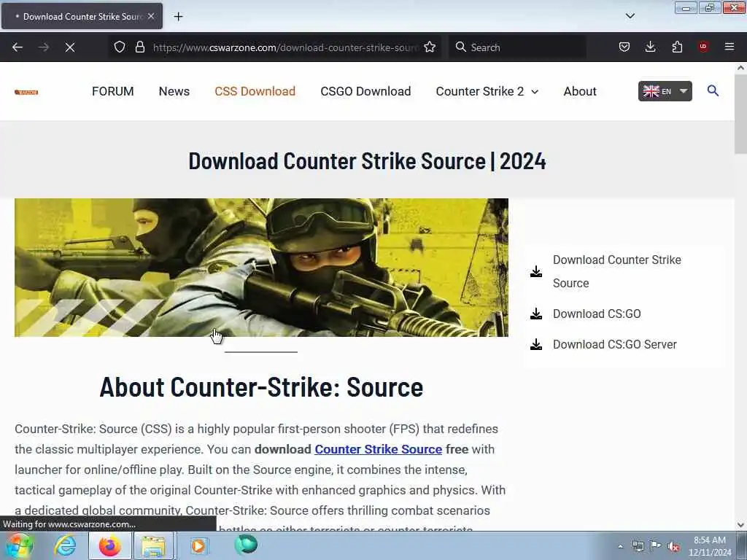The width and height of the screenshot is (747, 560).
Task: Open File Explorer from the taskbar
Action: click(x=153, y=545)
